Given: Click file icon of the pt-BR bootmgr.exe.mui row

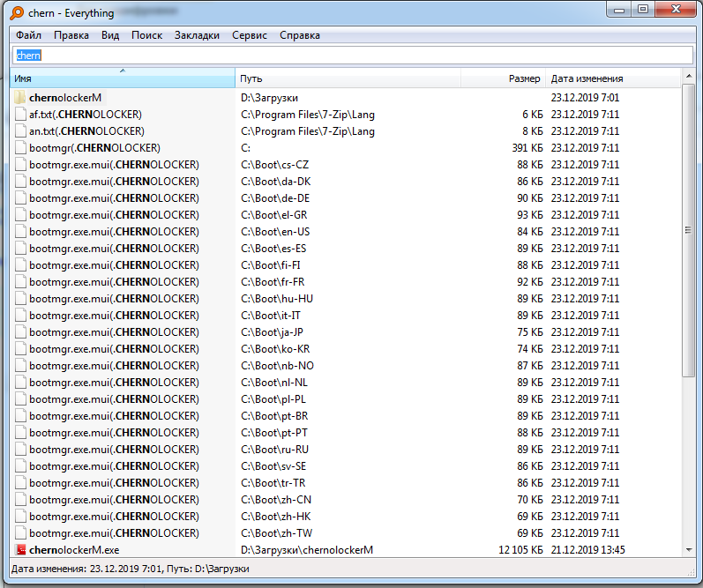Looking at the screenshot, I should [20, 415].
